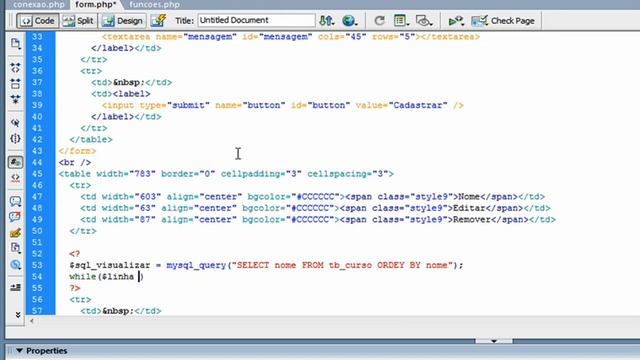Click the Move or Convert CSS icon
Image resolution: width=640 pixels, height=360 pixels.
pyautogui.click(x=15, y=264)
